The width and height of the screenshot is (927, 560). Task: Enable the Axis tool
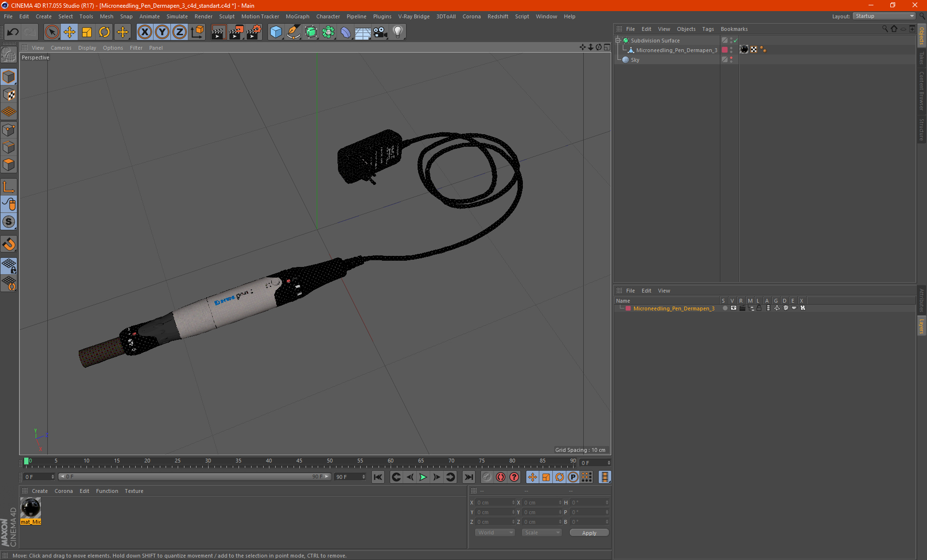[x=9, y=187]
